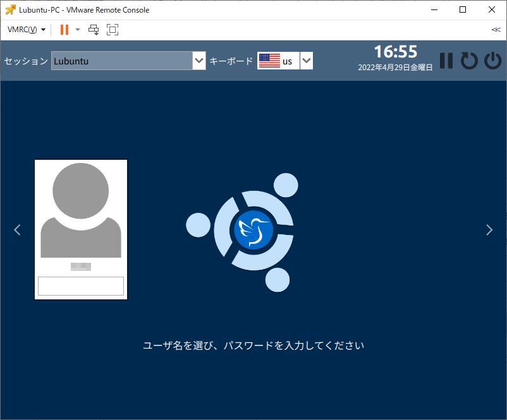This screenshot has height=420, width=507.
Task: Click the VMware Remote Console title icon
Action: click(x=10, y=9)
